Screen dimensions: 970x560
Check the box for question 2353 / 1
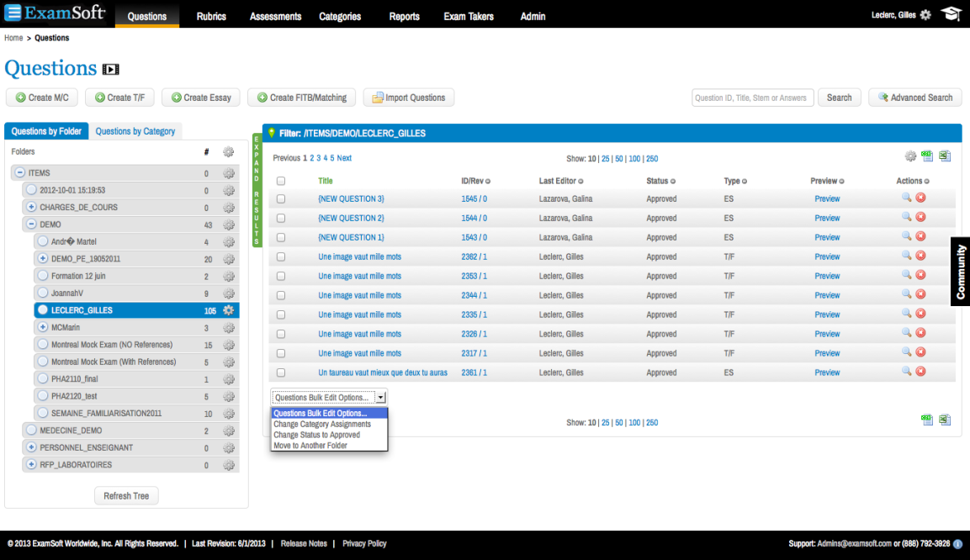(281, 277)
